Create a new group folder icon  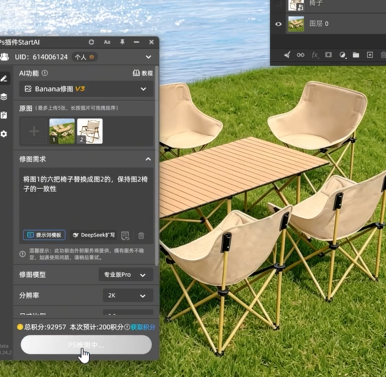coord(356,55)
